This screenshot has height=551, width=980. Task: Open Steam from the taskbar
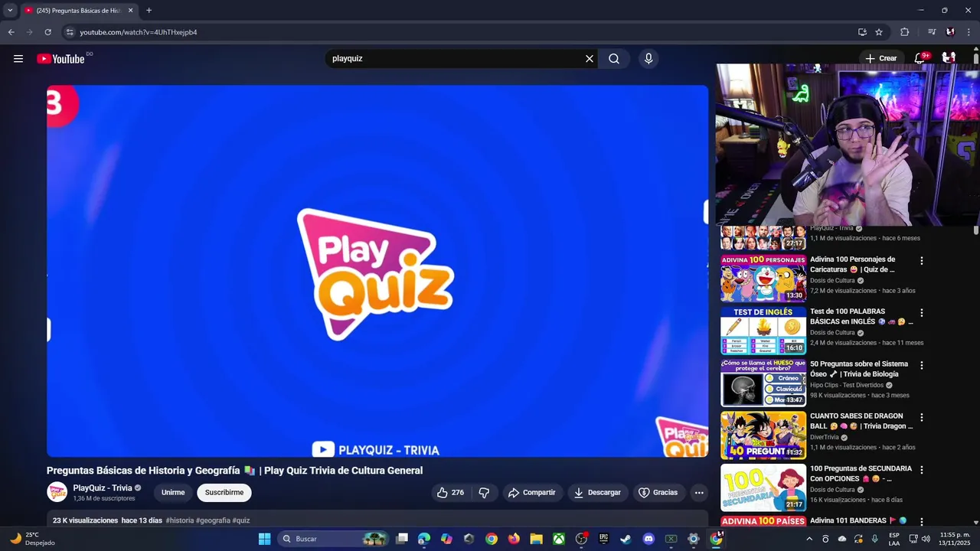tap(626, 539)
